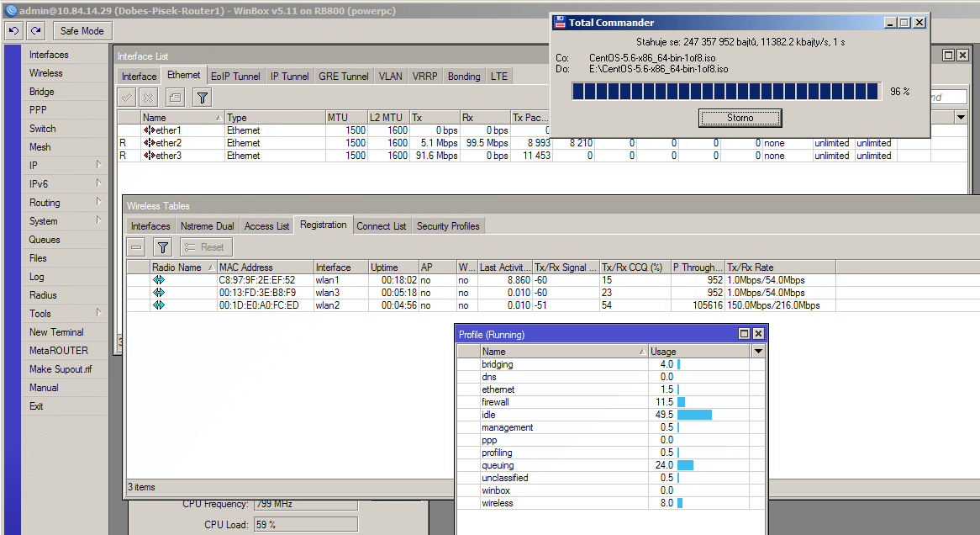Screen dimensions: 980x535
Task: Click the Reset button in Wireless Tables
Action: pos(207,247)
